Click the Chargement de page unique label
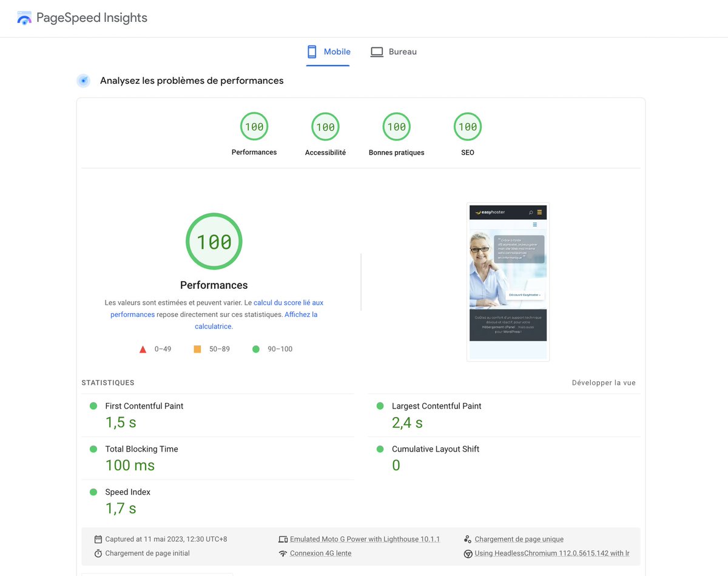728x576 pixels. [519, 539]
